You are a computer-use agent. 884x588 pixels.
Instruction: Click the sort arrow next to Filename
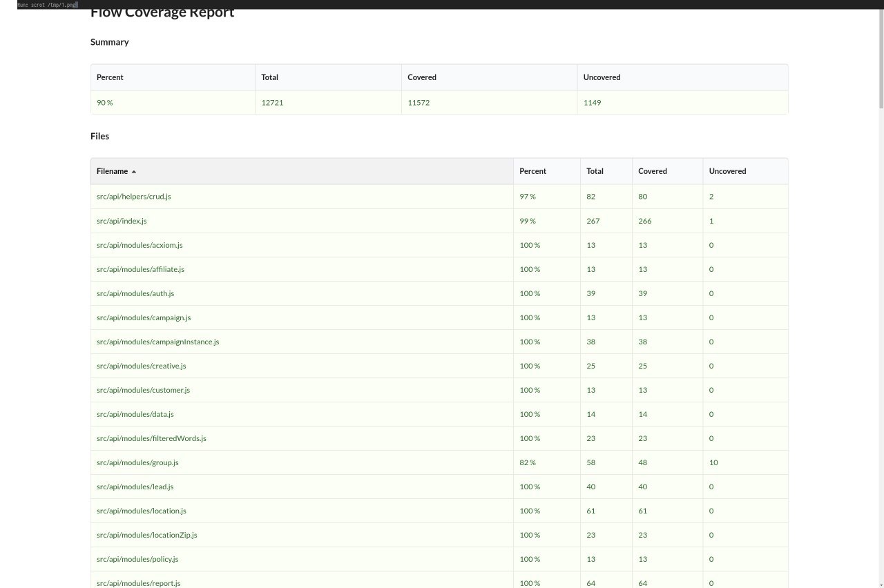pyautogui.click(x=134, y=172)
